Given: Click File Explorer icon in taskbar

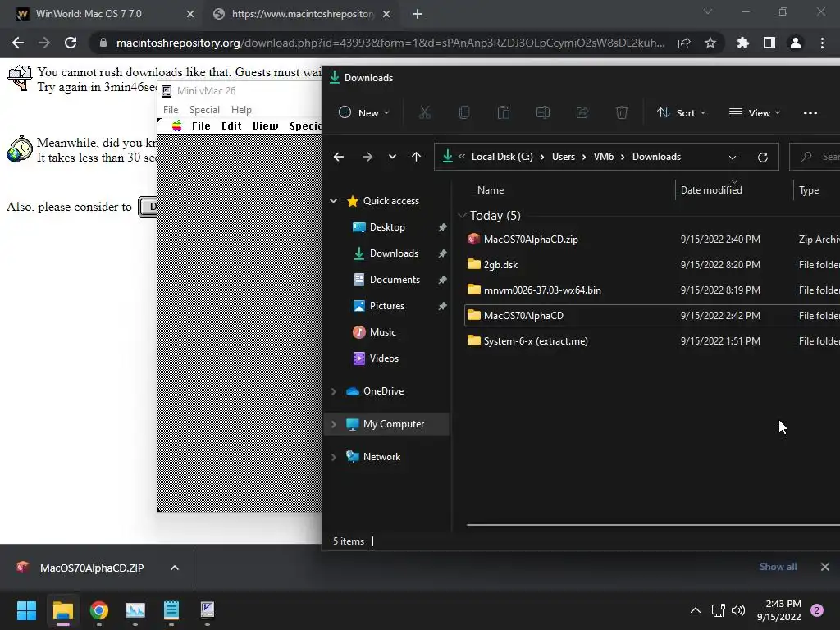Looking at the screenshot, I should 62,610.
